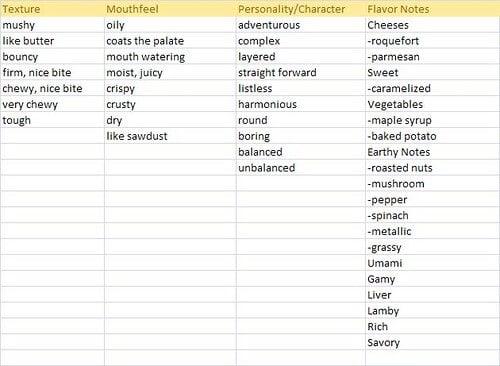Image resolution: width=500 pixels, height=366 pixels.
Task: Select the Savory cell
Action: (x=432, y=342)
